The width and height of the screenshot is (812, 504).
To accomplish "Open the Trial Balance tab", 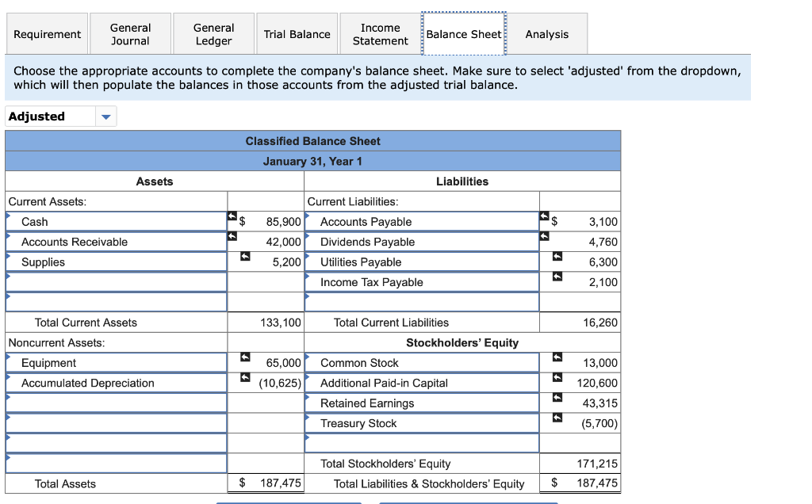I will (297, 33).
